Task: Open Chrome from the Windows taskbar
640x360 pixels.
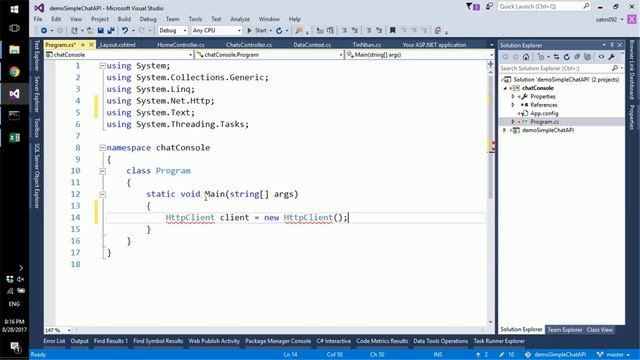Action: (x=14, y=72)
